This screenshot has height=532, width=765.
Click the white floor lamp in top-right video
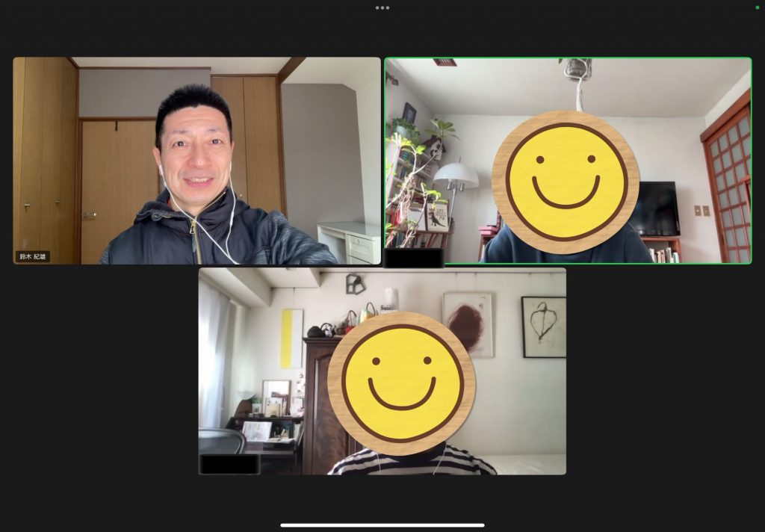pos(456,178)
